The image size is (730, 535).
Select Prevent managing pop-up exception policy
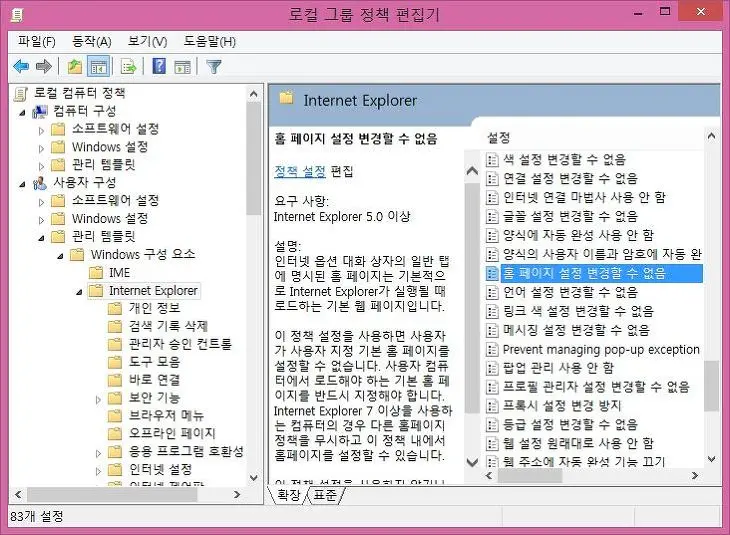pyautogui.click(x=601, y=349)
